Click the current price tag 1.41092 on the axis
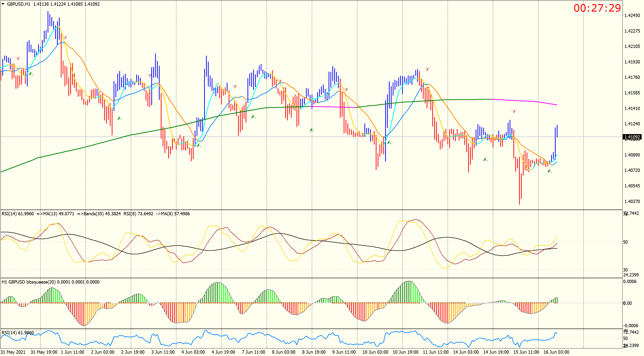Image resolution: width=644 pixels, height=356 pixels. click(632, 137)
